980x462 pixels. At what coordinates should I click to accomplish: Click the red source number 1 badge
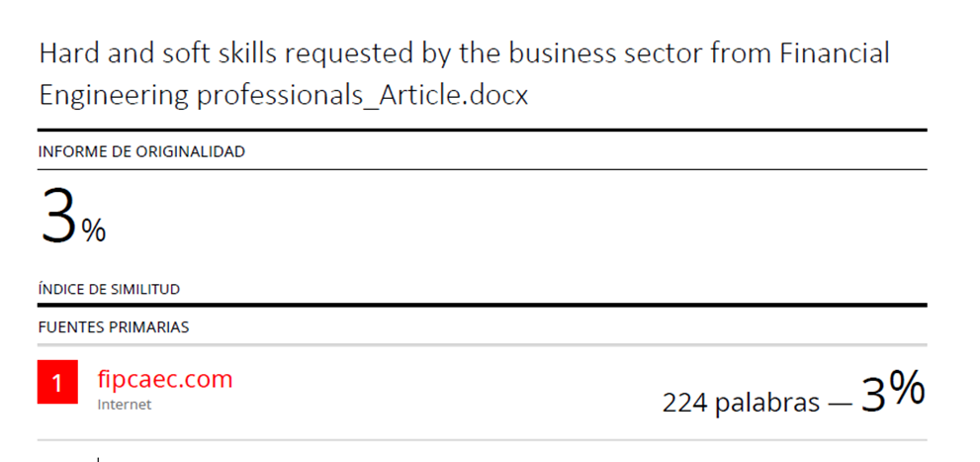point(57,384)
